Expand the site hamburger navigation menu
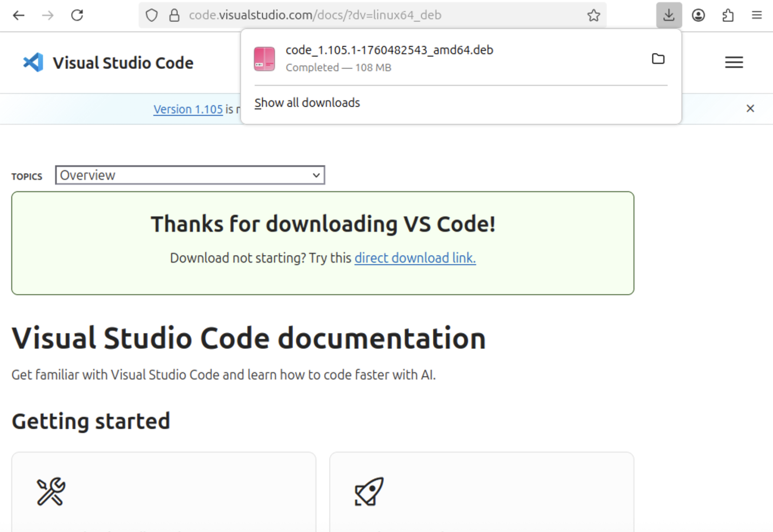Image resolution: width=773 pixels, height=532 pixels. (733, 62)
